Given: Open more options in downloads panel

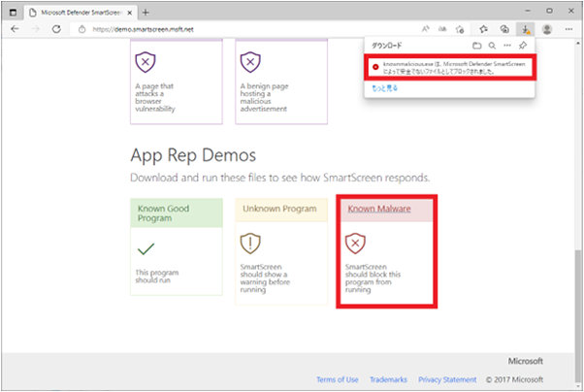Looking at the screenshot, I should [507, 46].
